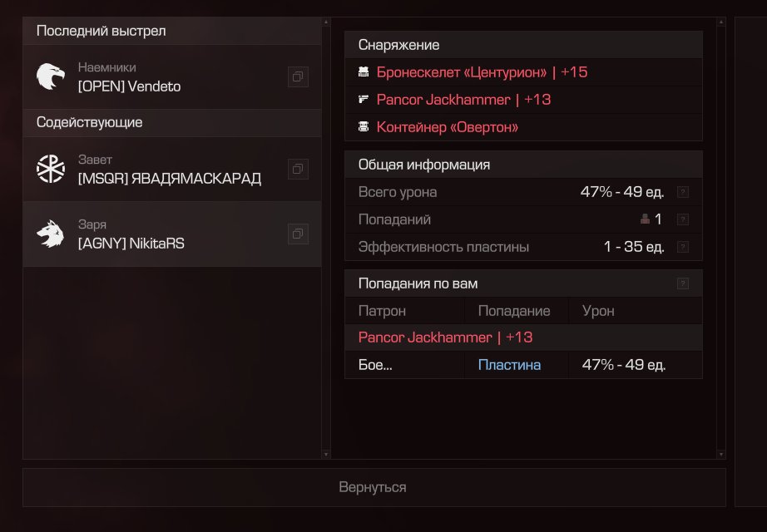Click the Патрон column header

pos(383,311)
